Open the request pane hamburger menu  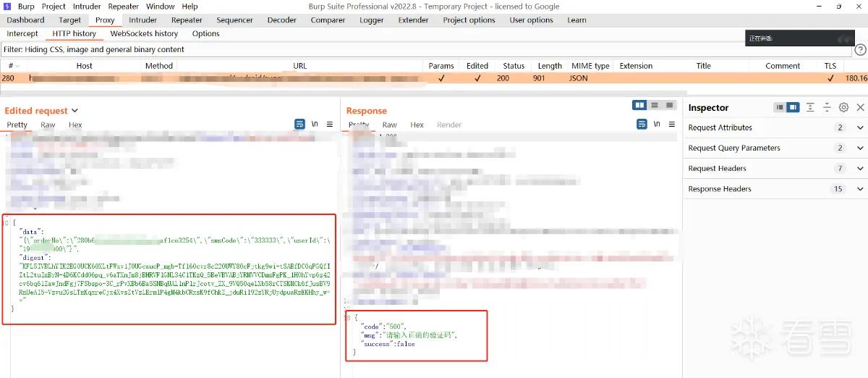click(x=330, y=125)
